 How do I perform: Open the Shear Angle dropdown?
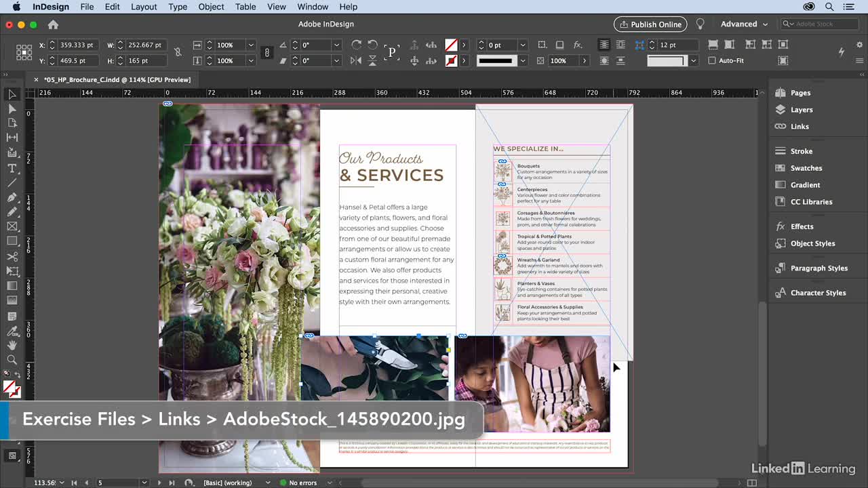(x=336, y=60)
